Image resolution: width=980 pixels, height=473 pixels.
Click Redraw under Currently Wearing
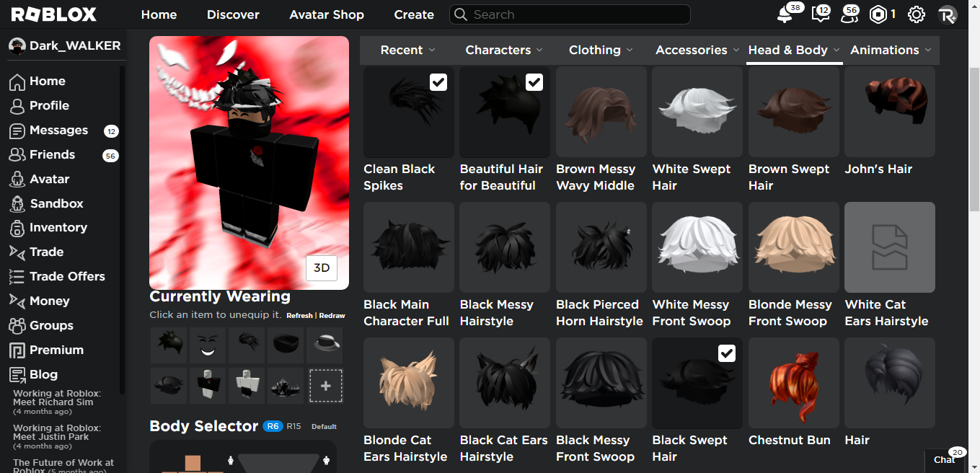pos(332,316)
